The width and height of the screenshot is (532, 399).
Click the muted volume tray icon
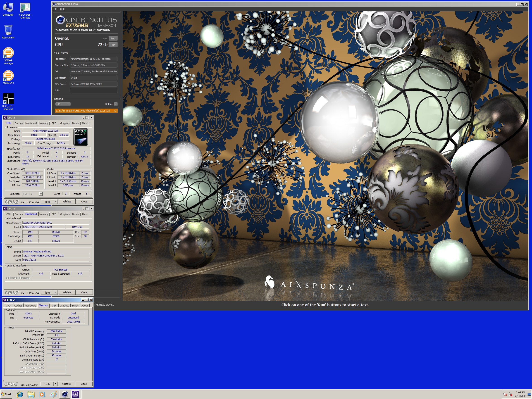pyautogui.click(x=505, y=394)
